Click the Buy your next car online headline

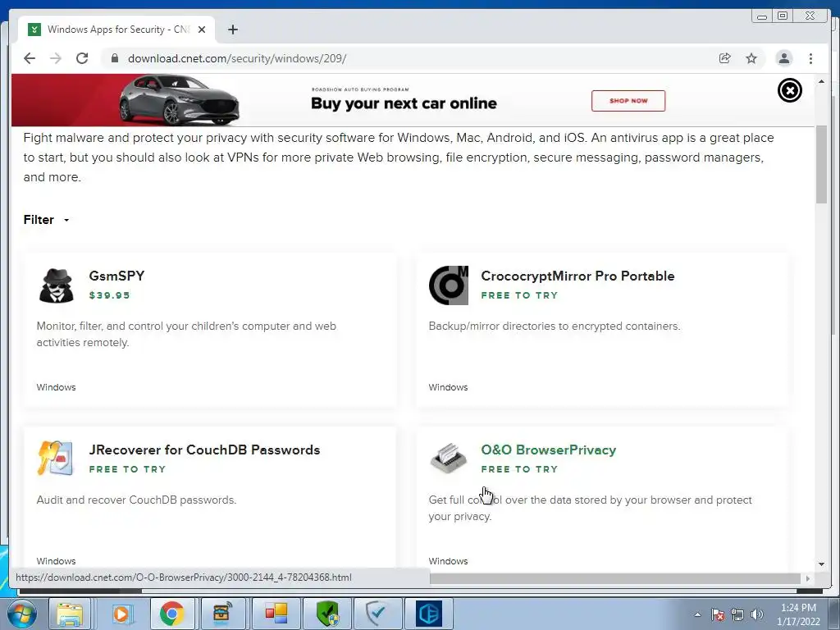pos(404,103)
